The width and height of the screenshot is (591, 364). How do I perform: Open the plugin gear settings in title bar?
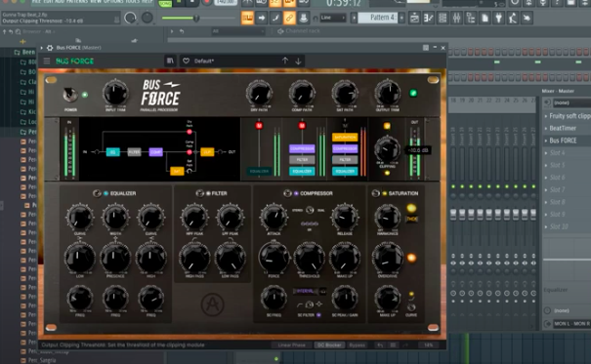50,48
